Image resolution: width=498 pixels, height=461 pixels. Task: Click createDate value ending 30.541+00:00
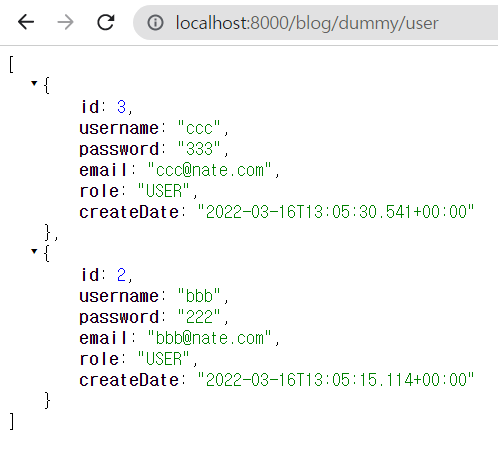click(x=336, y=212)
